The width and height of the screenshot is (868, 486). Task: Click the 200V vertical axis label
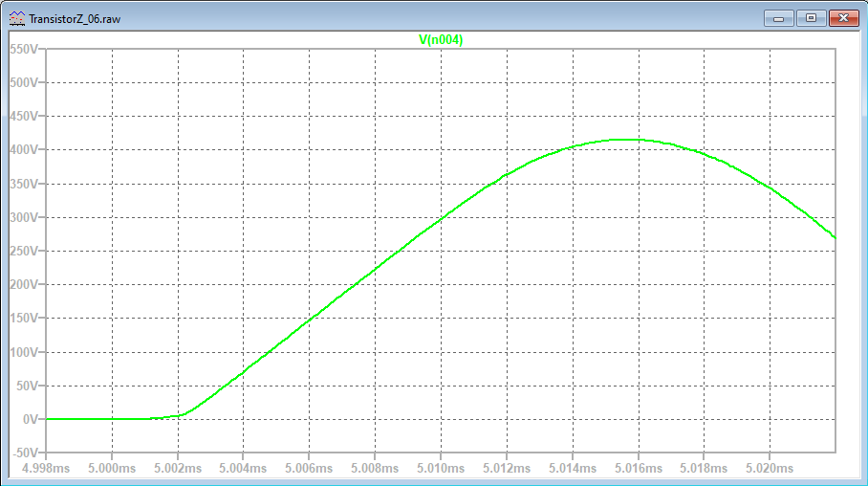point(25,285)
